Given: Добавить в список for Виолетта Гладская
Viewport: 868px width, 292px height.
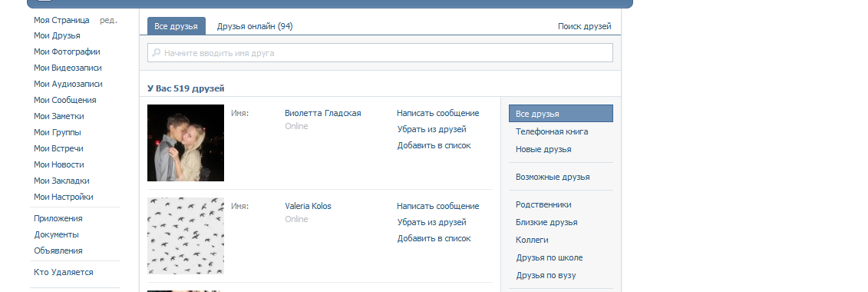Looking at the screenshot, I should 434,145.
